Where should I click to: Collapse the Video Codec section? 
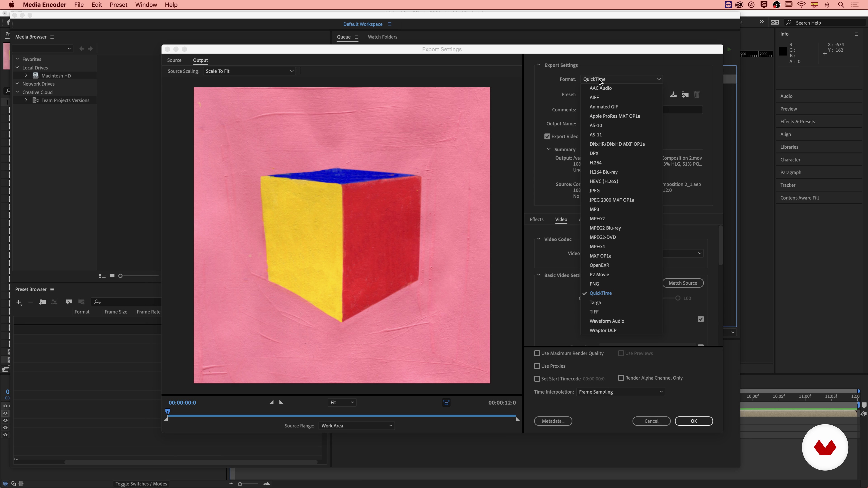538,239
